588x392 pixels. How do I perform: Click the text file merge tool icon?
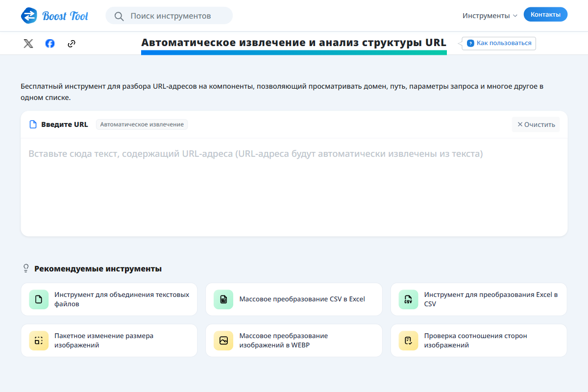click(39, 299)
